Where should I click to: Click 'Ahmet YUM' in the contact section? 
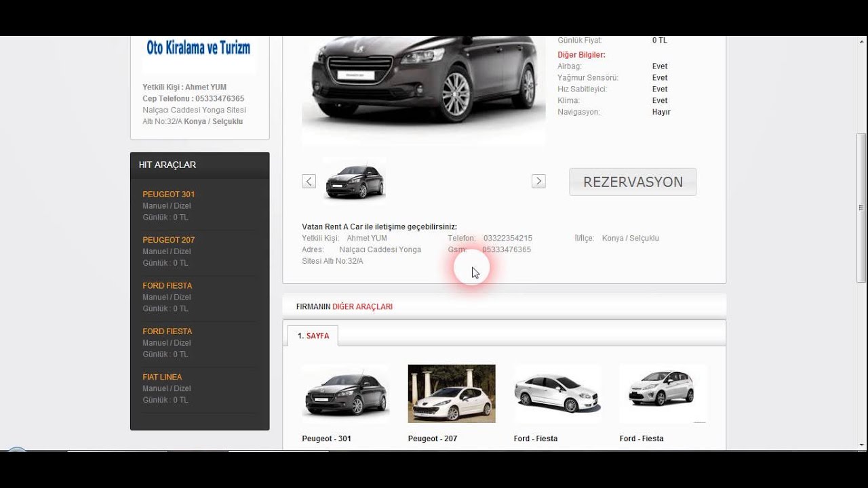[367, 239]
